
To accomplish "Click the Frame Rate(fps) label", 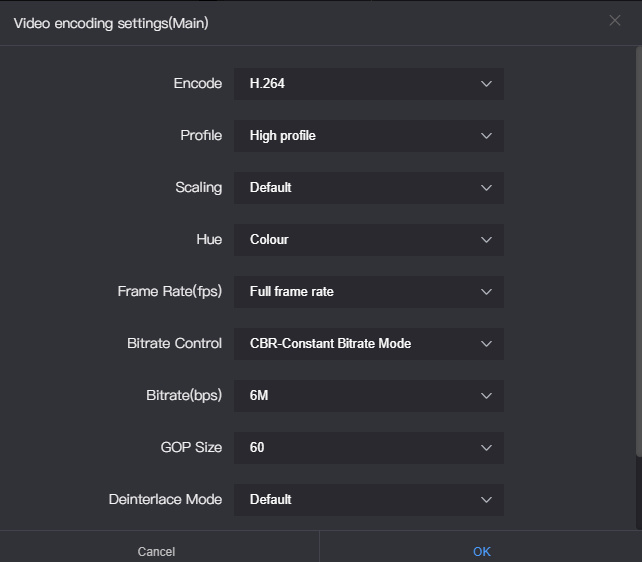I will (170, 291).
